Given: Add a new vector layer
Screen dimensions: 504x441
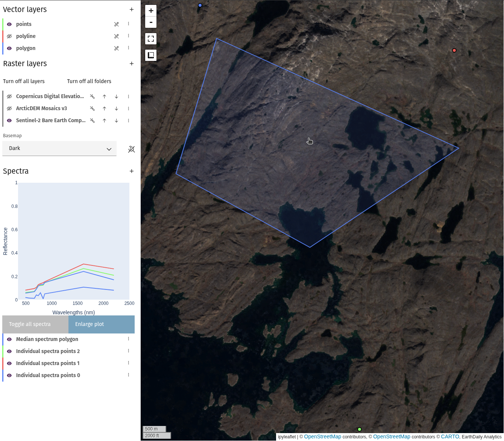Looking at the screenshot, I should [x=132, y=9].
